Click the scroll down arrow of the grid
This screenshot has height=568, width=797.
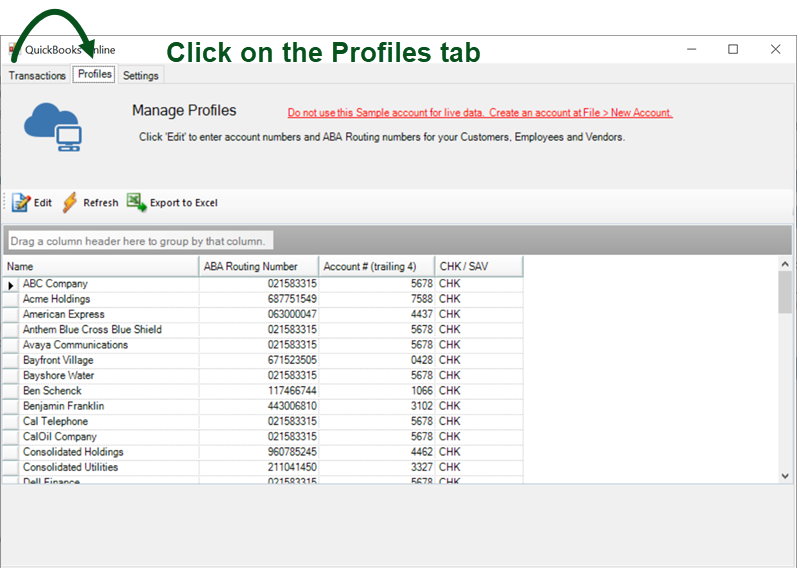785,476
